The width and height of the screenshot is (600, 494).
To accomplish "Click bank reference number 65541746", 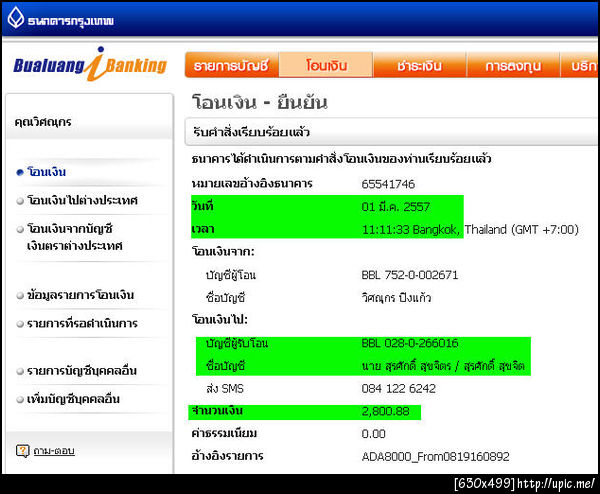I will (388, 184).
